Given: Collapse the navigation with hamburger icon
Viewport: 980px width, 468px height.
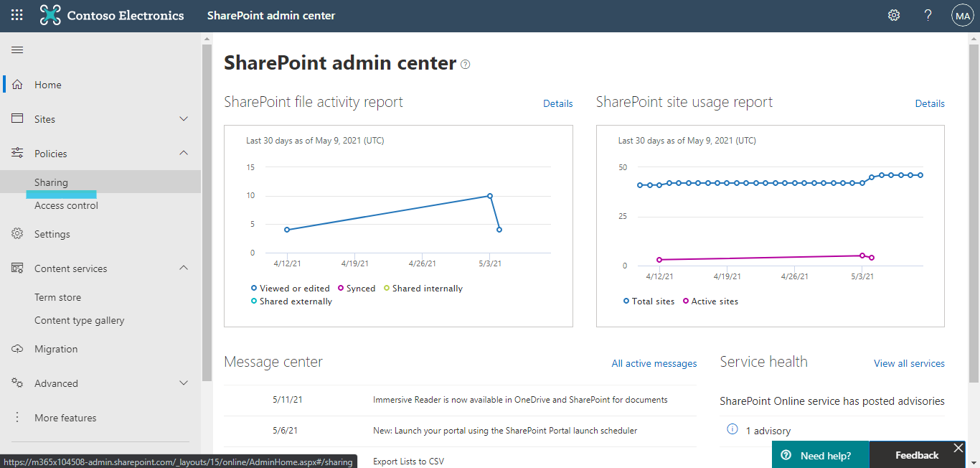Looking at the screenshot, I should click(x=17, y=50).
